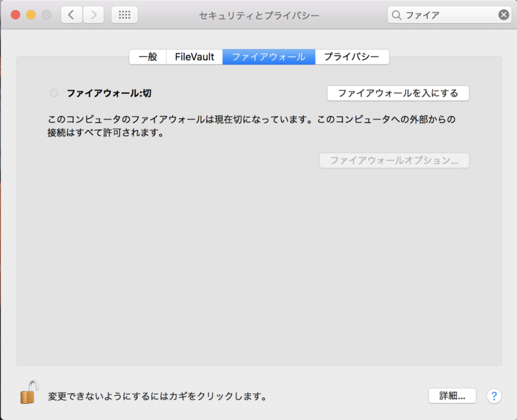Minimize the window with the yellow button
Screen dimensions: 517x420
[x=31, y=15]
